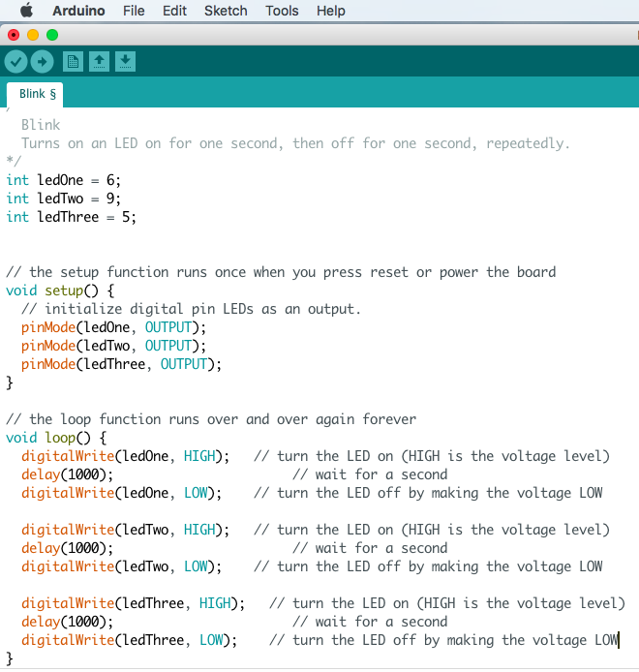This screenshot has height=672, width=639.
Task: Click comment 'initialize digital pin LEDs as an output.'
Action: click(x=202, y=310)
